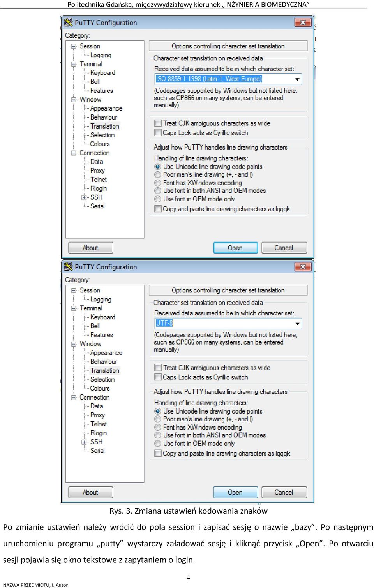Select Data in upper window tree

click(97, 162)
